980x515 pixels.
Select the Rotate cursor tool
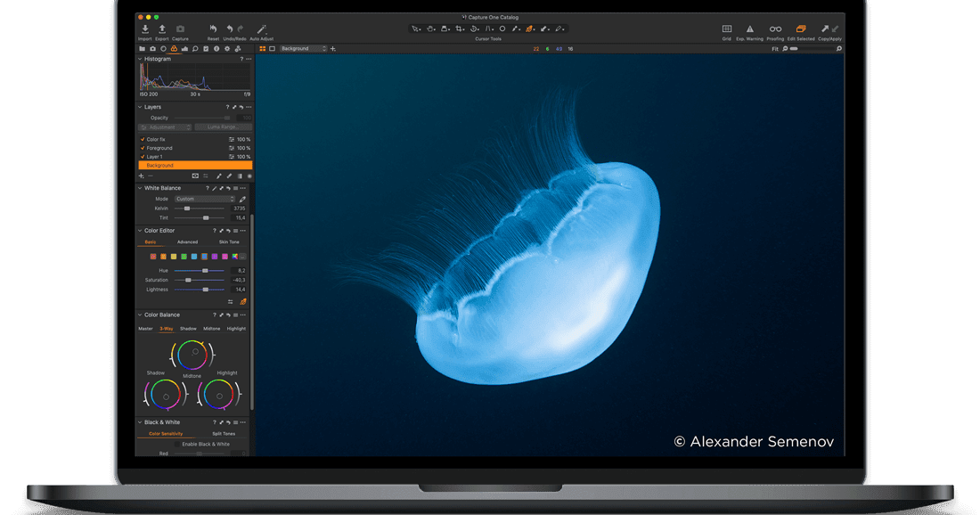(474, 29)
